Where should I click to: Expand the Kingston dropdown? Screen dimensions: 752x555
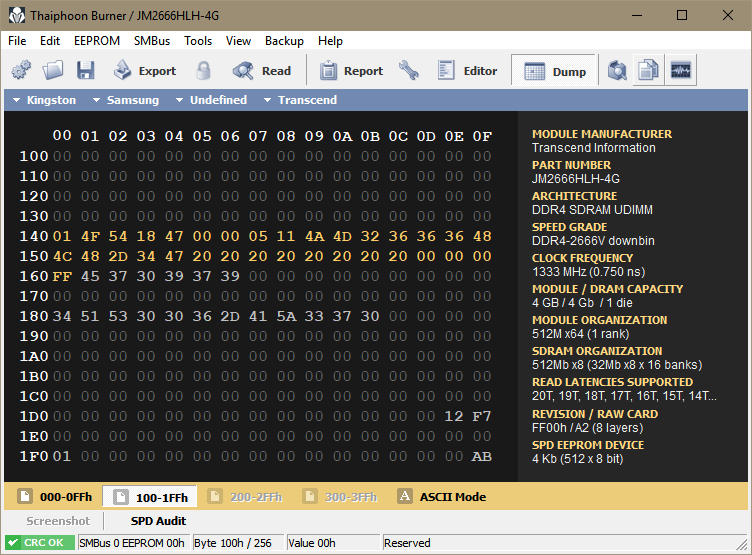(x=45, y=100)
